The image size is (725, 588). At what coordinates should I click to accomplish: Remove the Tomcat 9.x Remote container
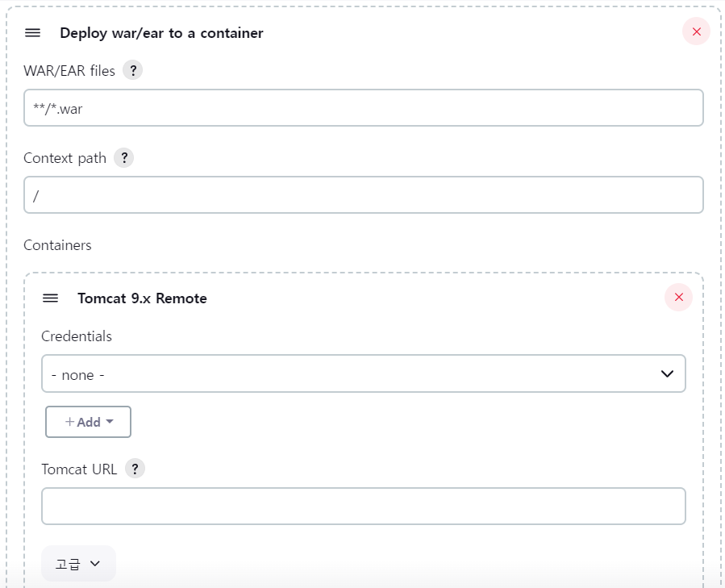pyautogui.click(x=678, y=297)
